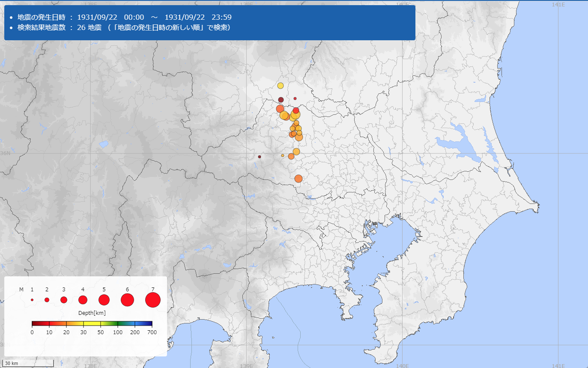The height and width of the screenshot is (368, 588).
Task: Click the magnitude 7 legend circle
Action: (x=153, y=300)
